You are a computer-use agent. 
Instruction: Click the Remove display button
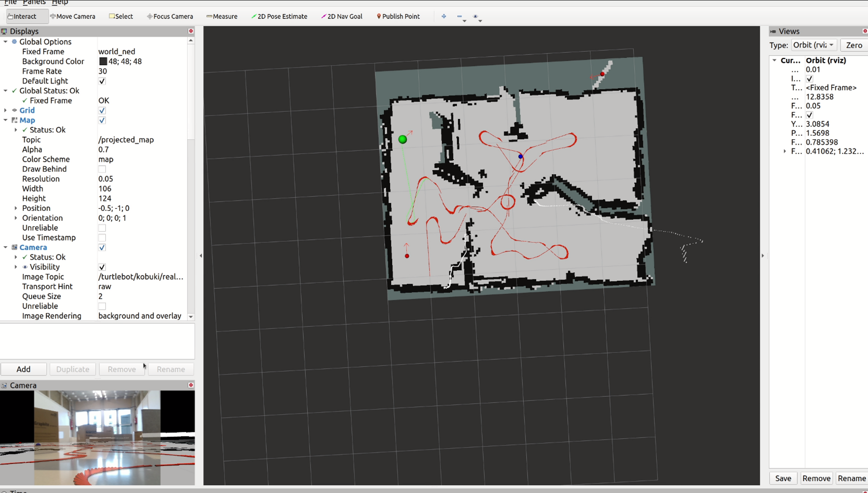click(x=122, y=369)
